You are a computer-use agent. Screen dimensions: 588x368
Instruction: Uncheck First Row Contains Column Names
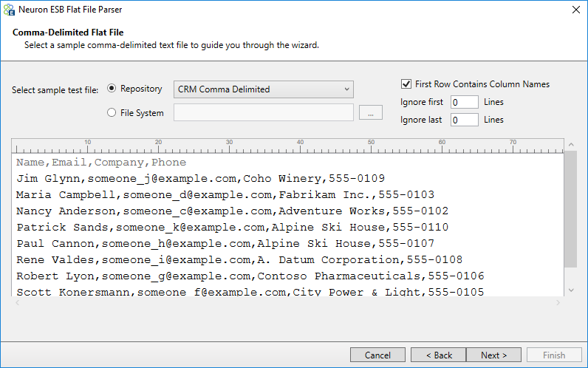point(406,84)
